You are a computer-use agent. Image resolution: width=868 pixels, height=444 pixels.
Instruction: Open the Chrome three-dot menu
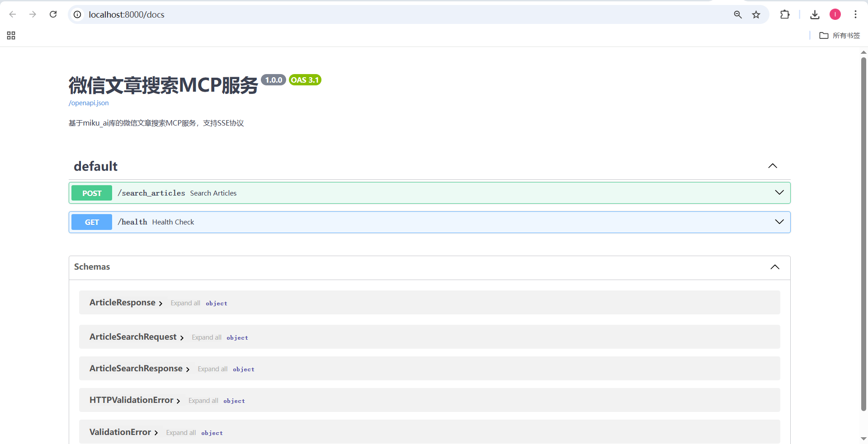click(x=855, y=14)
